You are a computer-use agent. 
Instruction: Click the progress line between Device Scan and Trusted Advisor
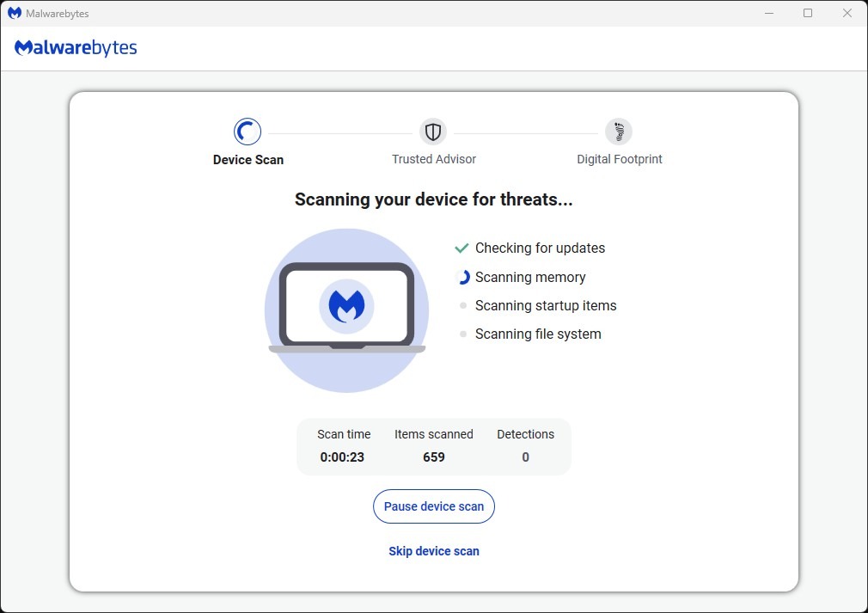[x=340, y=133]
